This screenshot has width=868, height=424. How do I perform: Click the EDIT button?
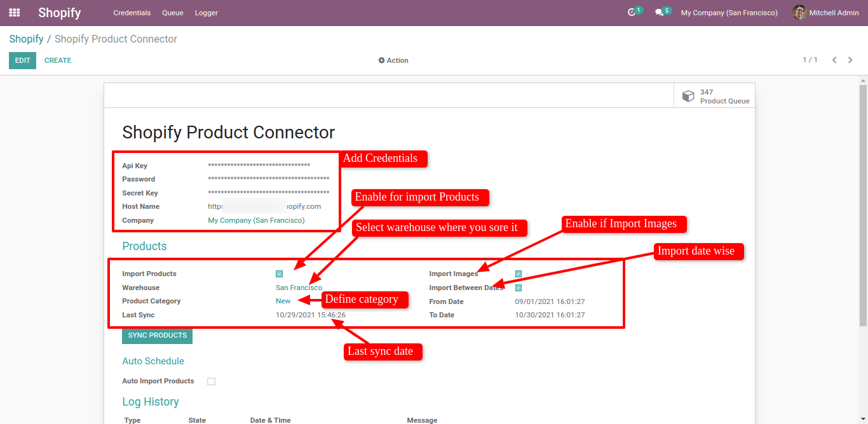click(x=23, y=60)
